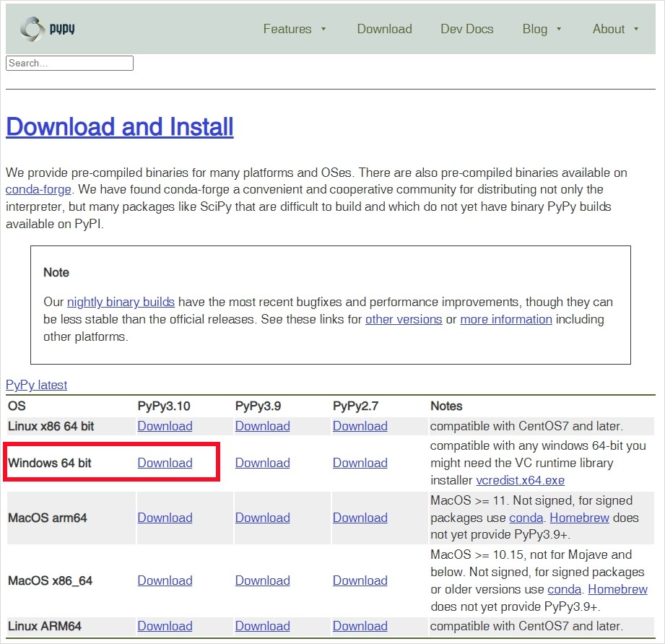Download PyPy3.10 for Linux x86 64 bit
The image size is (665, 644).
point(165,426)
